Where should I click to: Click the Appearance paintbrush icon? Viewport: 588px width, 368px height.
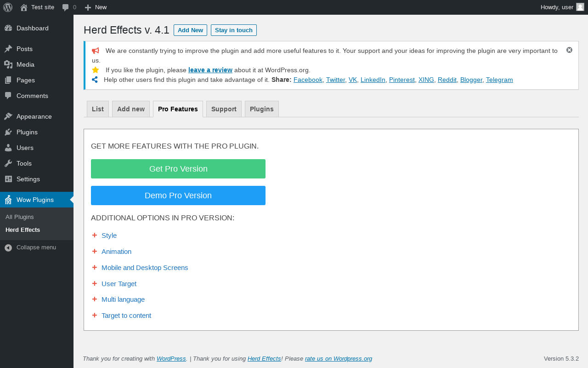tap(8, 116)
